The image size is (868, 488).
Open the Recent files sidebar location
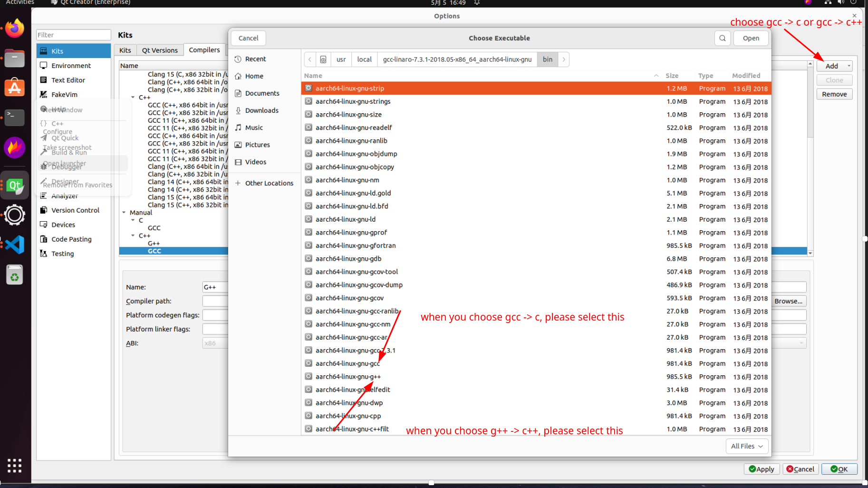coord(255,59)
